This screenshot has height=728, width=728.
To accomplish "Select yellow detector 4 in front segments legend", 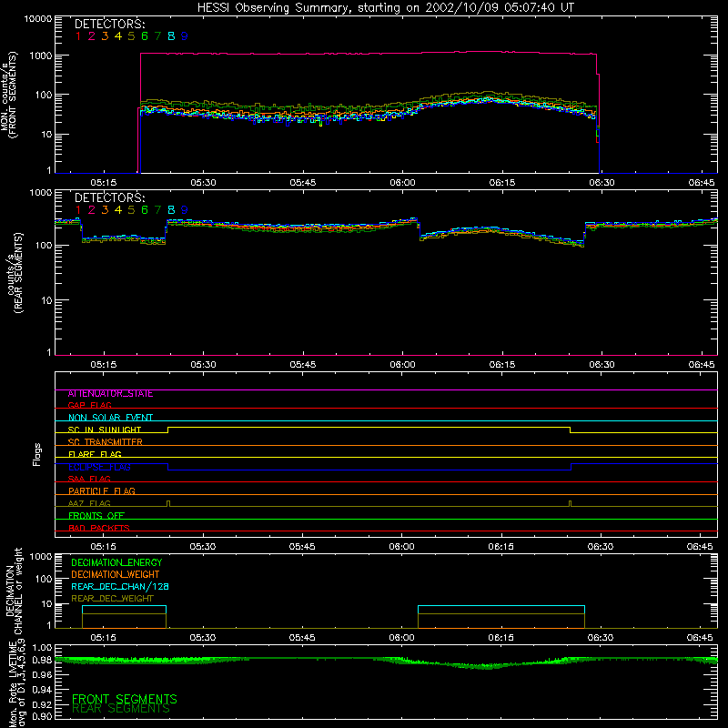I will 118,36.
